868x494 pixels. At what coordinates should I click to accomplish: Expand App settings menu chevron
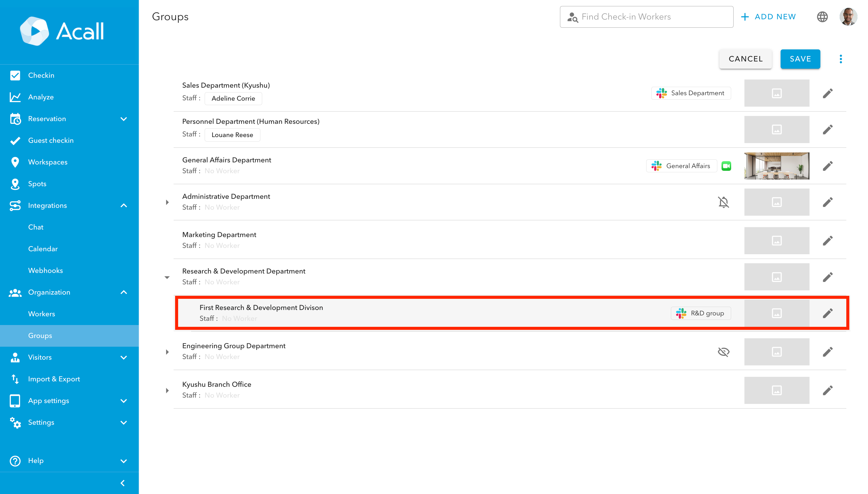124,401
